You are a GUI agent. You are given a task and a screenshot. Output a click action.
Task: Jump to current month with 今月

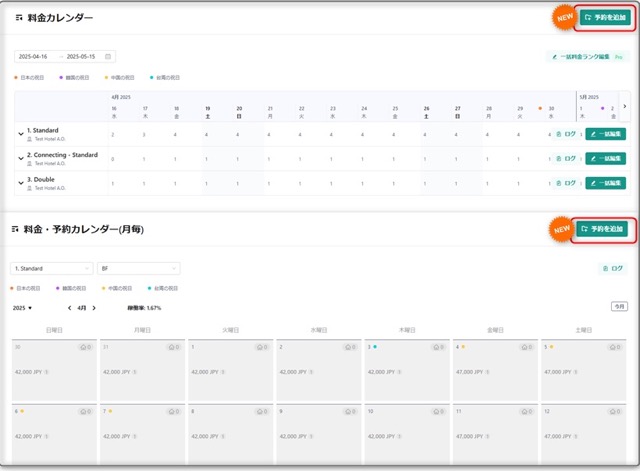pyautogui.click(x=619, y=307)
